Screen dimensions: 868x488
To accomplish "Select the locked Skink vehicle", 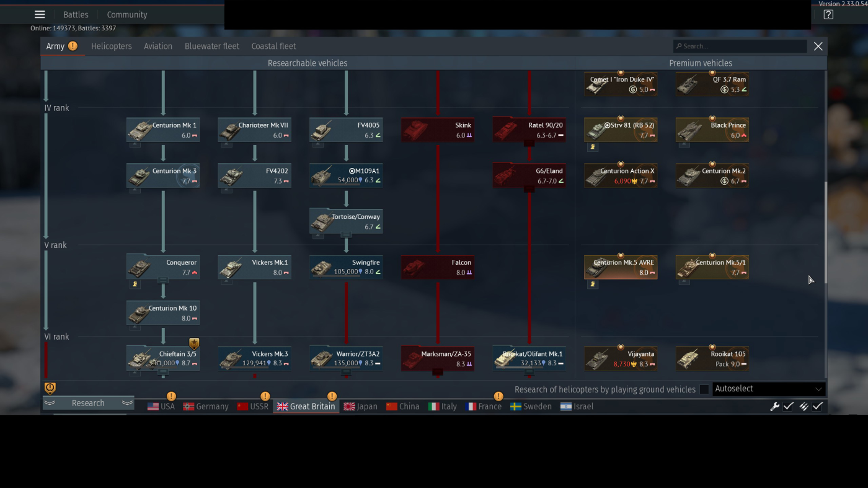I will [x=438, y=130].
